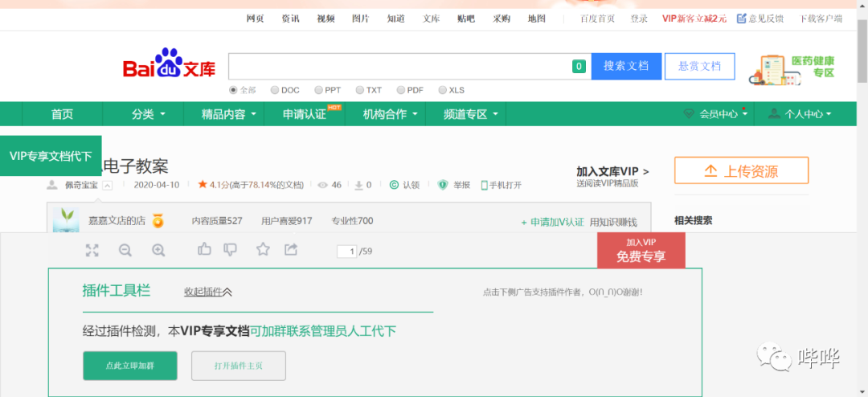Click the 悬赏文档 button

tap(700, 67)
